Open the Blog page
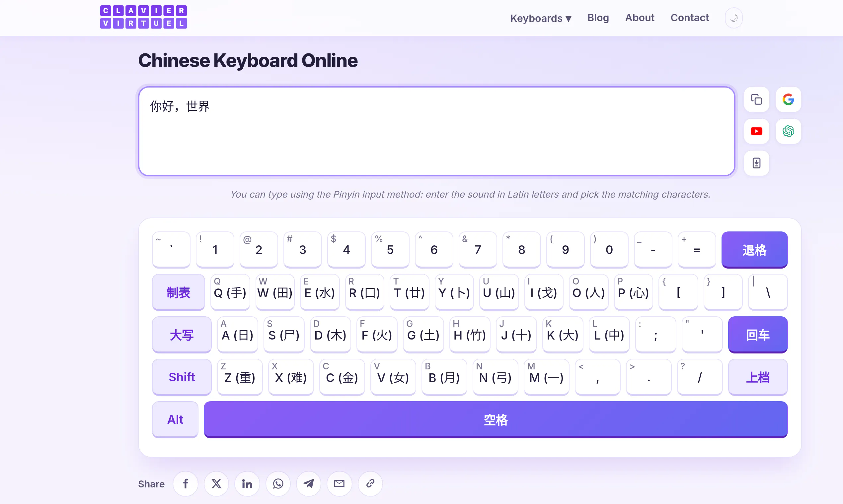 (x=598, y=18)
